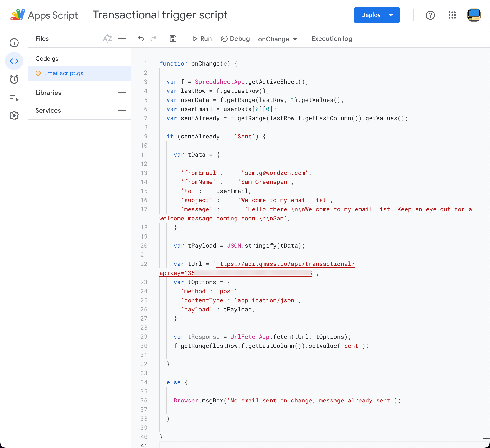This screenshot has width=490, height=448.
Task: Click the JSON.stringify(tData) line
Action: click(239, 246)
